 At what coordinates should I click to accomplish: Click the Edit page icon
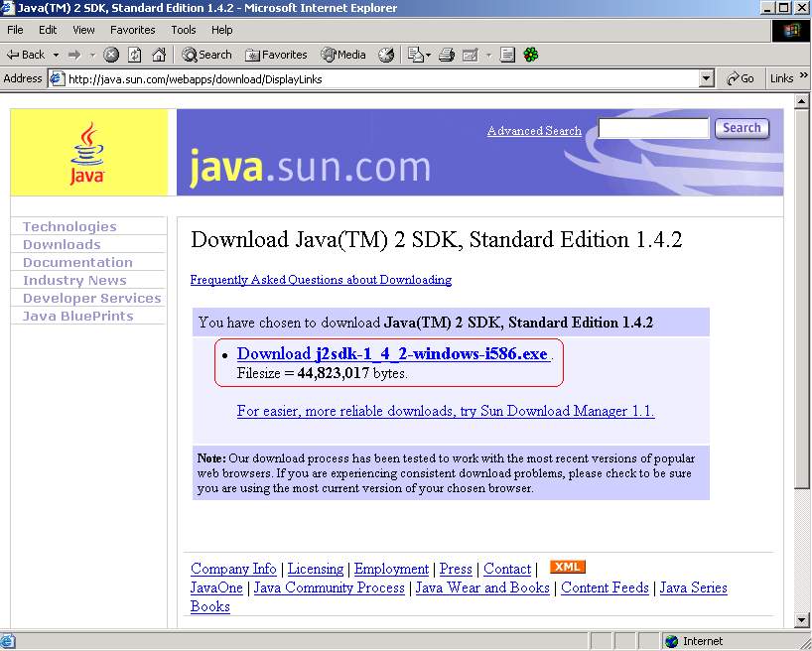(x=471, y=55)
